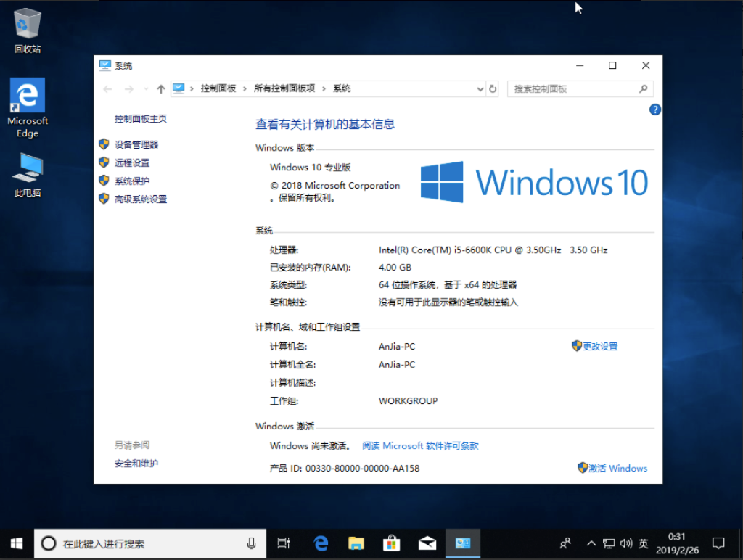Switch input language 英 indicator
The height and width of the screenshot is (560, 743).
pos(643,543)
